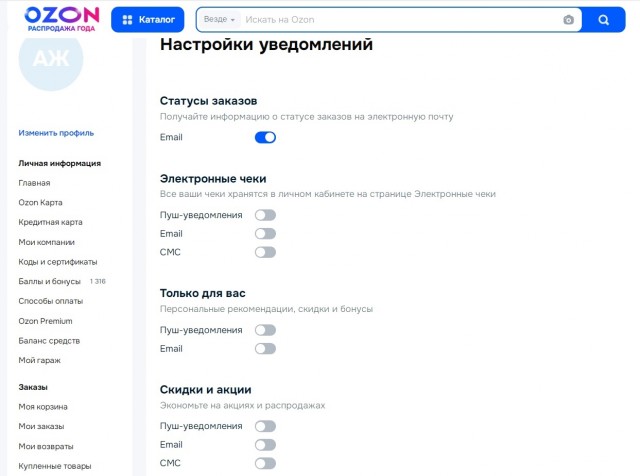Enable Email toggle under Скидки и акции
Screen dimensions: 640x476
point(265,445)
